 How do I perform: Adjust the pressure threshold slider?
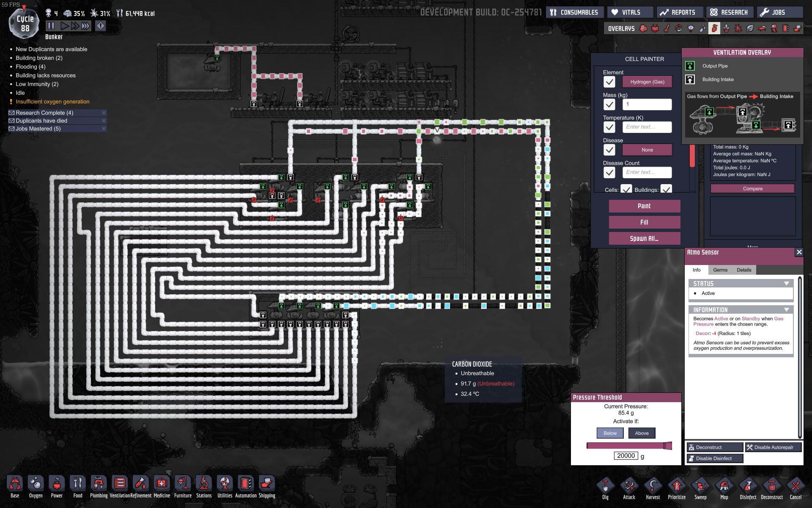click(x=667, y=446)
